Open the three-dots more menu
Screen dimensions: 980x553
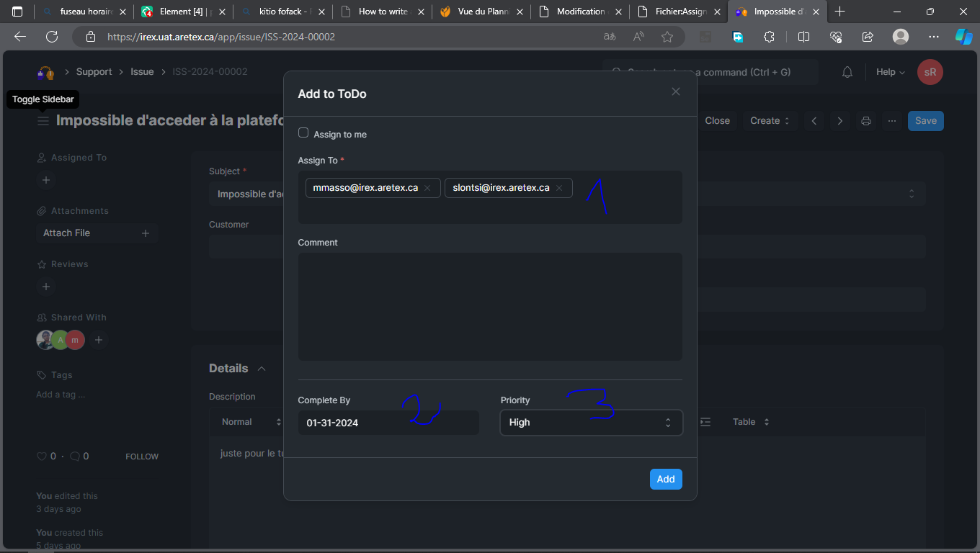(x=892, y=121)
